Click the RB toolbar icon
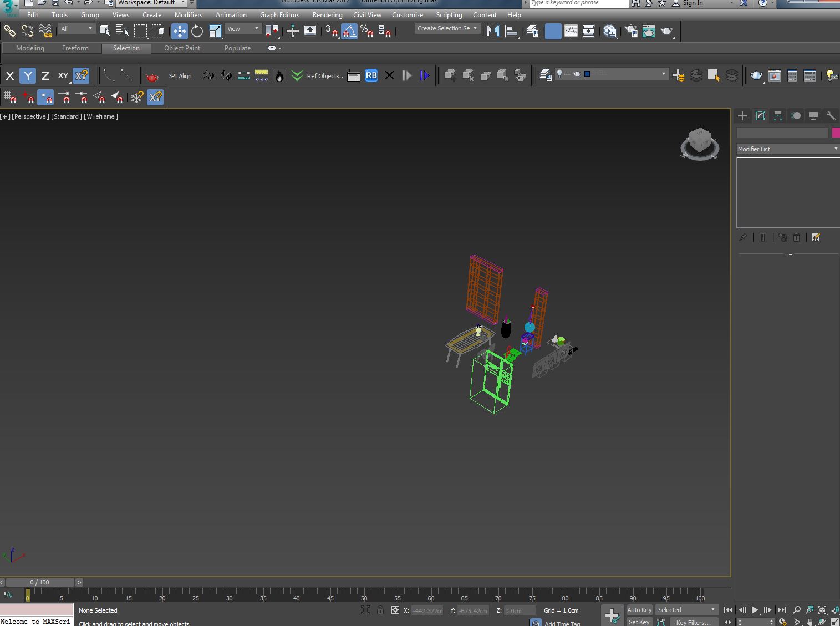Screen dimensions: 840x626 371,75
